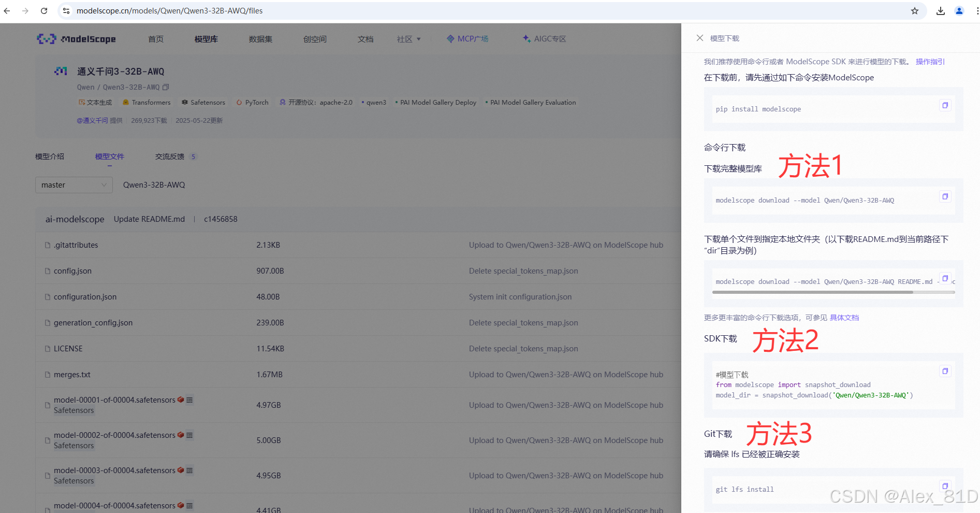Click commit hash c1456858
The image size is (980, 513).
coord(221,219)
